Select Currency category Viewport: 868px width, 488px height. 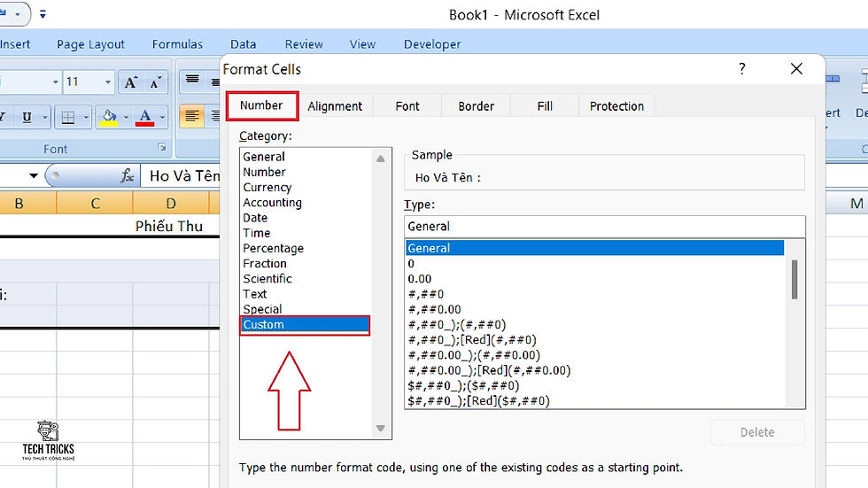coord(267,188)
